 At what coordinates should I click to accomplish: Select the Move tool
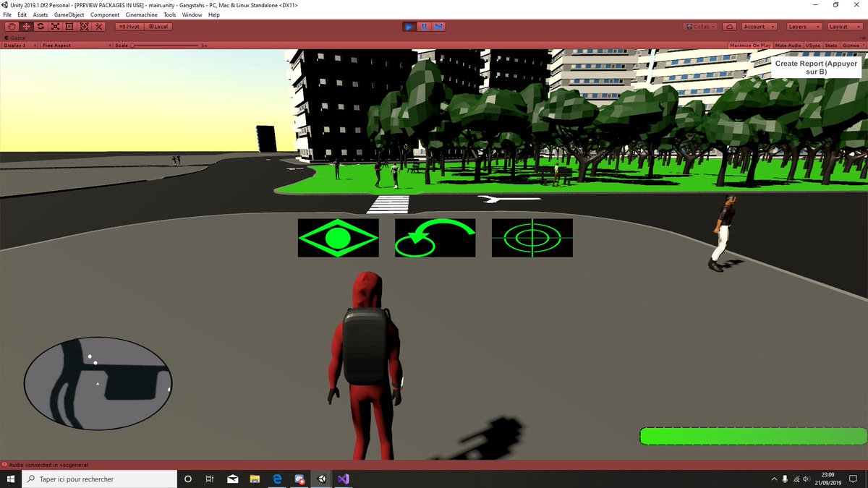tap(26, 27)
